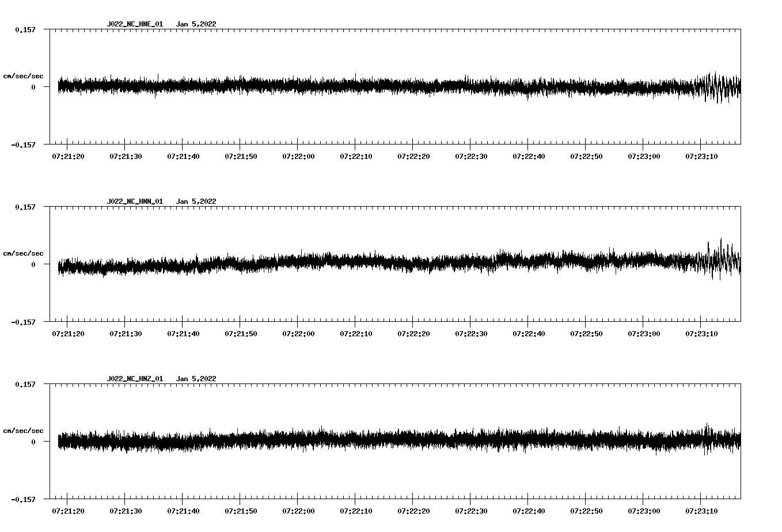The image size is (782, 532).
Task: Click the amplitude spike near the end of HNZ trace
Action: pyautogui.click(x=708, y=439)
